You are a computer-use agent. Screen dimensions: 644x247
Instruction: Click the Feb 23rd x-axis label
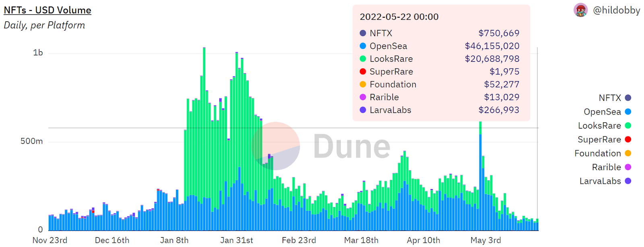pyautogui.click(x=299, y=240)
